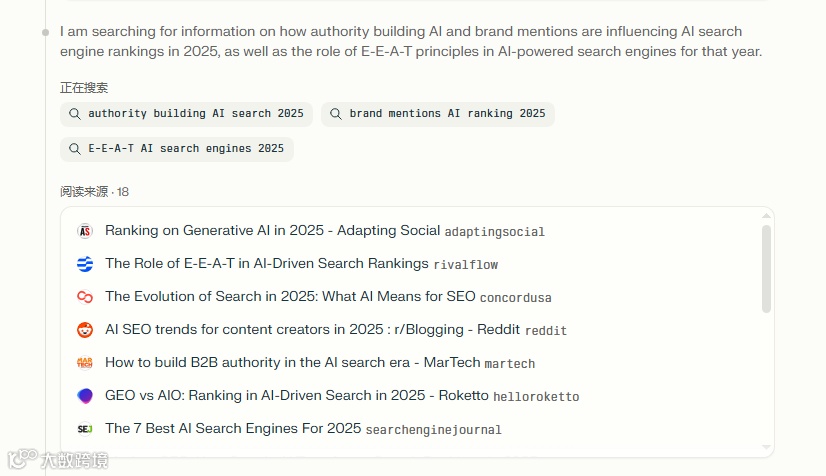The height and width of the screenshot is (476, 826).
Task: Click the MarTech favicon icon
Action: (x=85, y=363)
